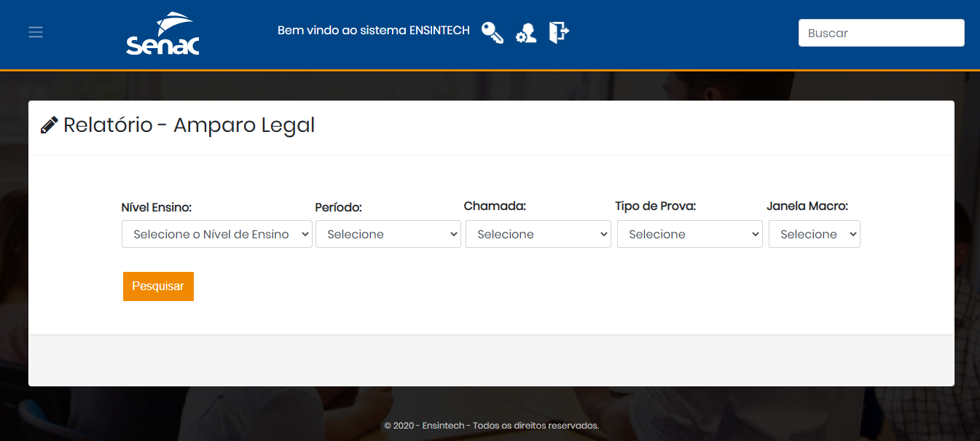The height and width of the screenshot is (441, 980).
Task: Focus the Buscar search field
Action: 882,33
